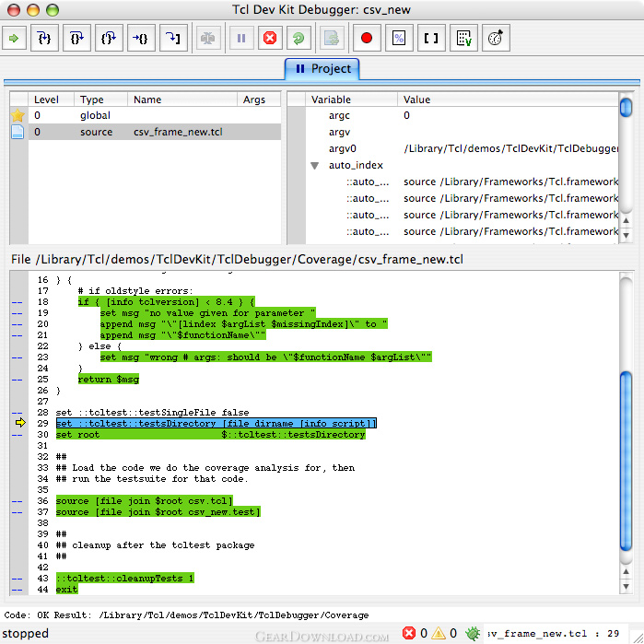Viewport: 644px width, 644px height.
Task: Click the yellow current-line arrow at line 29
Action: point(20,423)
